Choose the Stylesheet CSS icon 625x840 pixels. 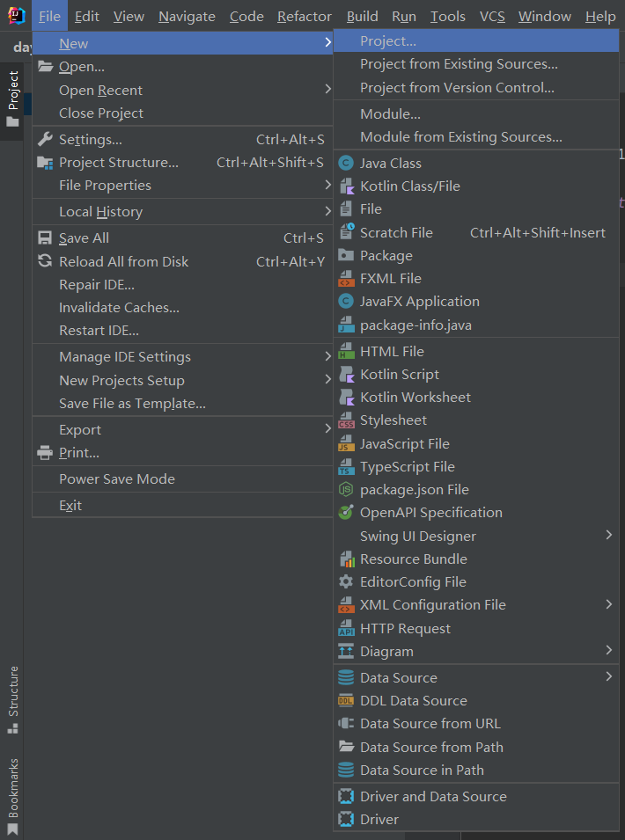[346, 420]
